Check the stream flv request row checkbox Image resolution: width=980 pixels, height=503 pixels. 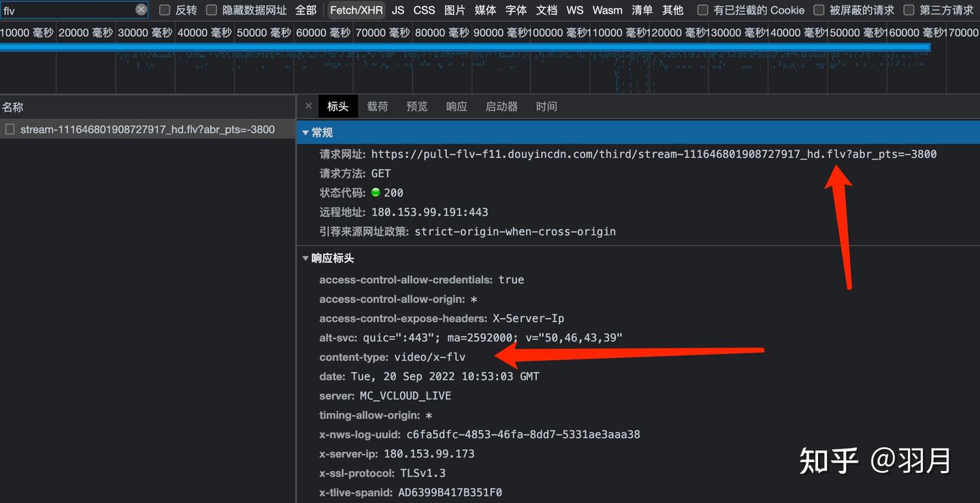click(x=9, y=129)
